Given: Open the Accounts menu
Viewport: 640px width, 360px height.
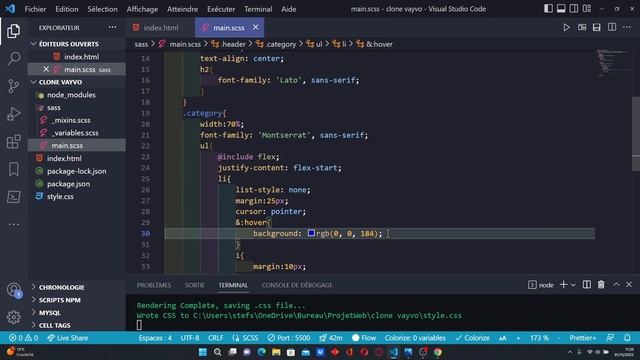Looking at the screenshot, I should tap(13, 290).
